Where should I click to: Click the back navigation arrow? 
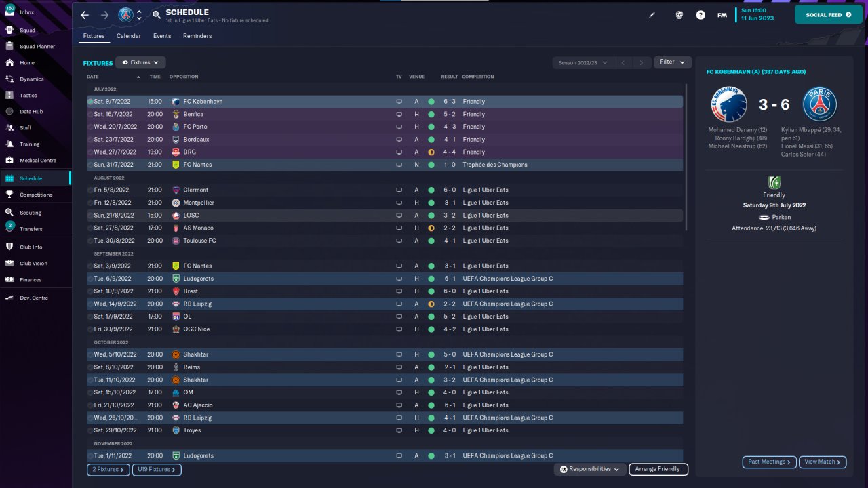point(85,15)
